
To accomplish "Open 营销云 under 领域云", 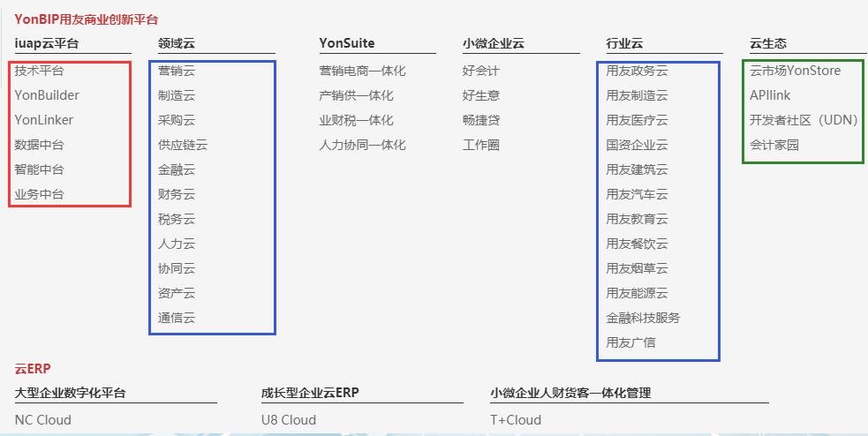I will [177, 71].
